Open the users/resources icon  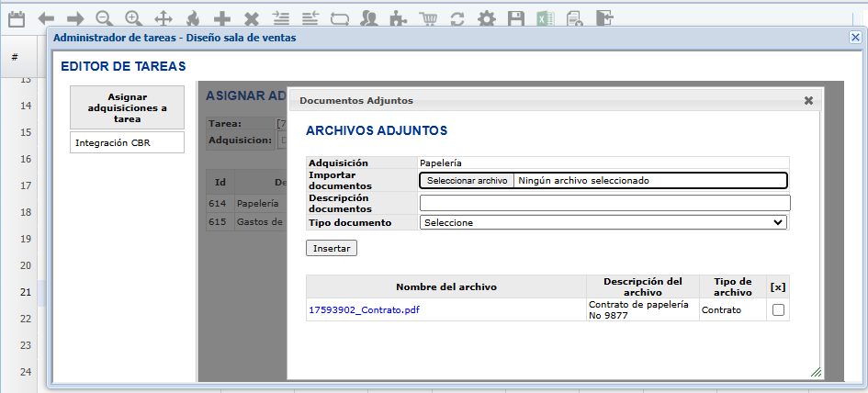[368, 19]
